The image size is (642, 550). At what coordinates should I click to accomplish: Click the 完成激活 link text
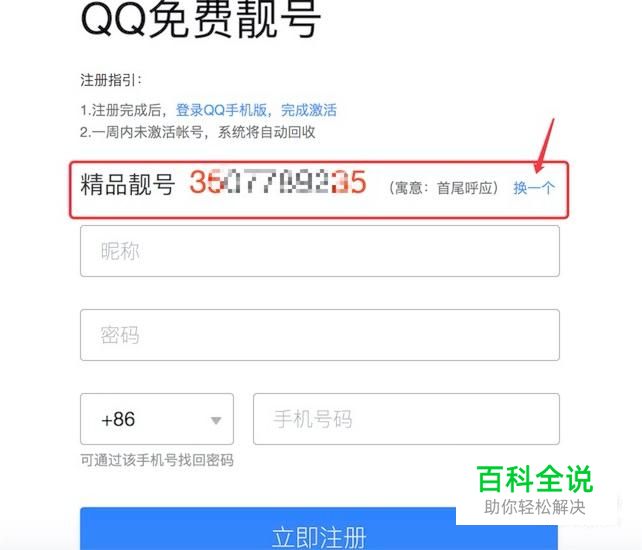309,110
